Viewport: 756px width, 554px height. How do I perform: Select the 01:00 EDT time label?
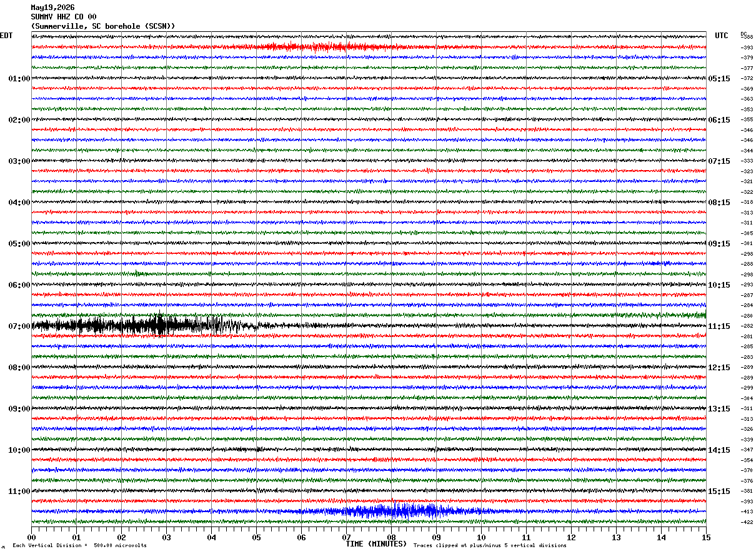[19, 79]
